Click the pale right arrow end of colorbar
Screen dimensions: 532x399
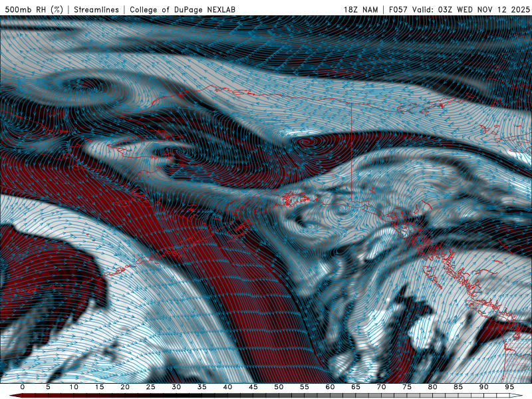515,396
